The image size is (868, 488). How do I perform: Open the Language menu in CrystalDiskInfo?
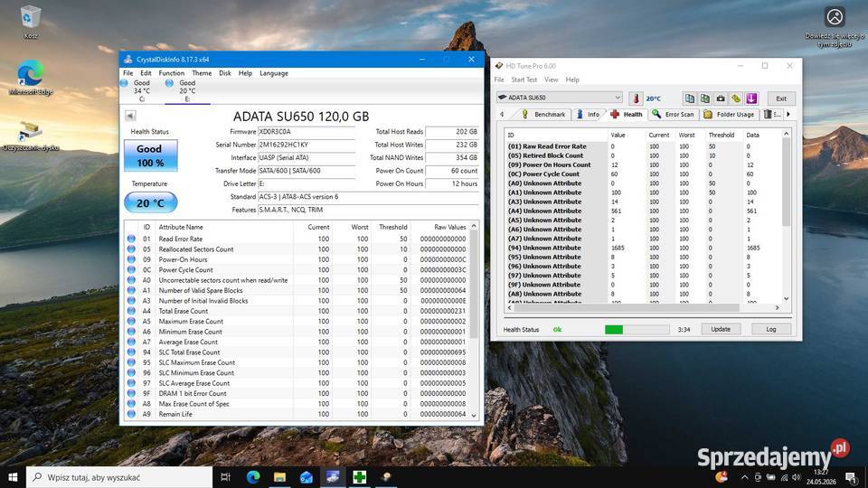[274, 73]
